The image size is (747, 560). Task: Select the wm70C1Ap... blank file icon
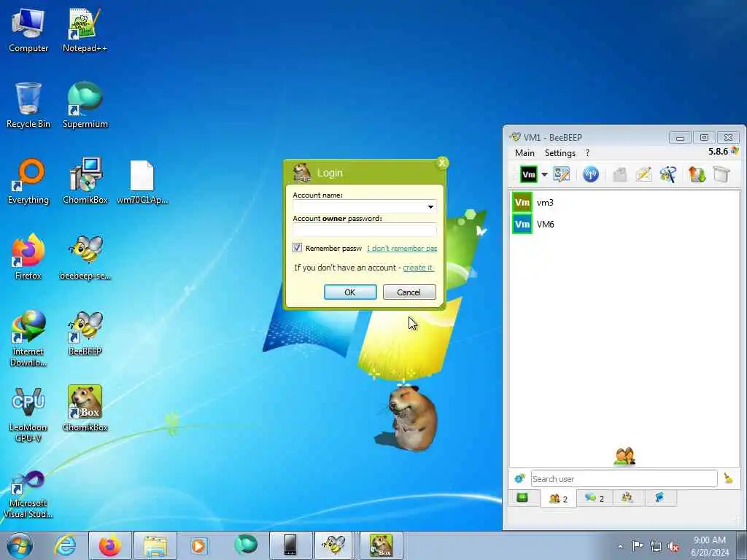(142, 182)
